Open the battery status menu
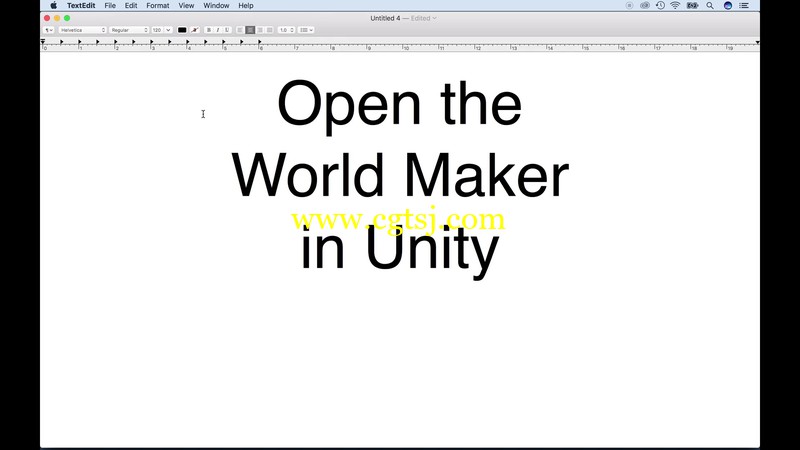This screenshot has width=800, height=450. (692, 6)
